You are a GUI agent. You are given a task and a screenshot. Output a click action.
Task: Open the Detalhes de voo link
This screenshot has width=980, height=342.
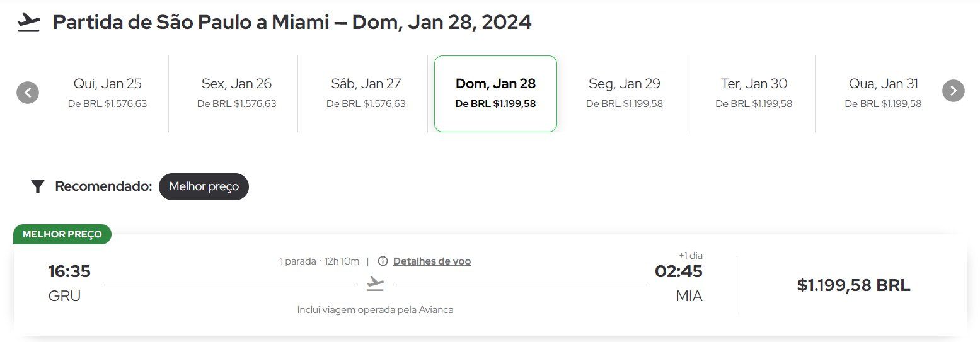[432, 261]
